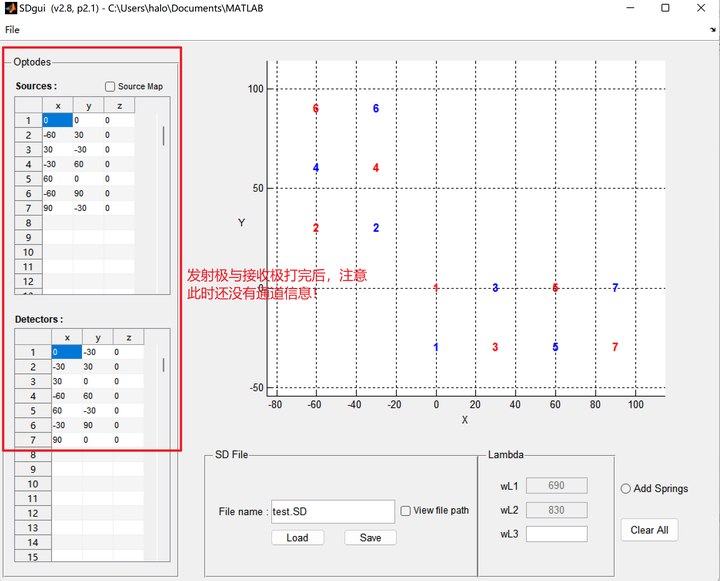Image resolution: width=720 pixels, height=581 pixels.
Task: Minimize the SDgui window
Action: (x=630, y=8)
